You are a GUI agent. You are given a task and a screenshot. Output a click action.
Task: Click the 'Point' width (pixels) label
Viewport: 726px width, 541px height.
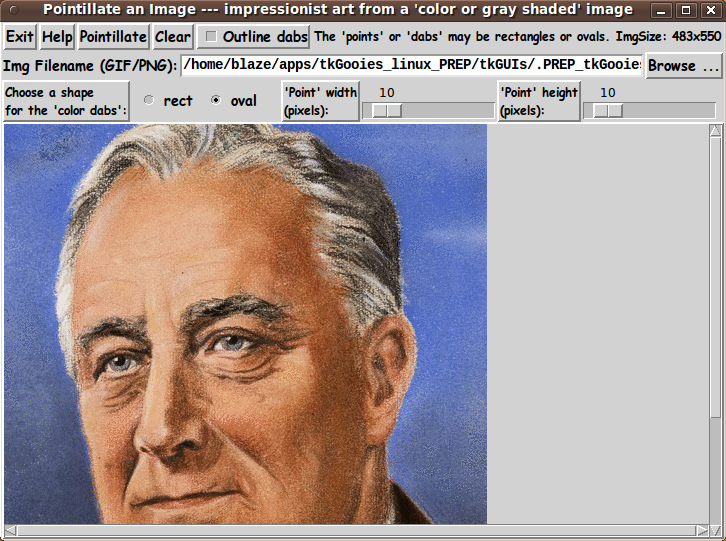(320, 101)
